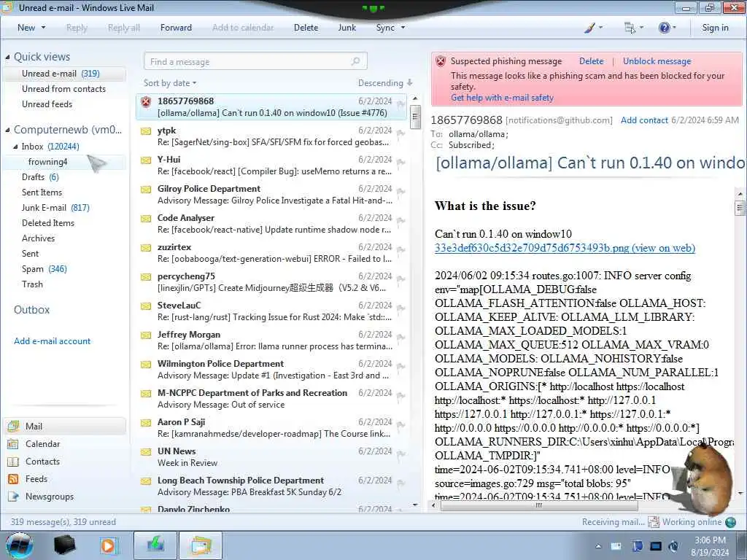The image size is (747, 560).
Task: Flag the percycheng75 message
Action: (400, 279)
